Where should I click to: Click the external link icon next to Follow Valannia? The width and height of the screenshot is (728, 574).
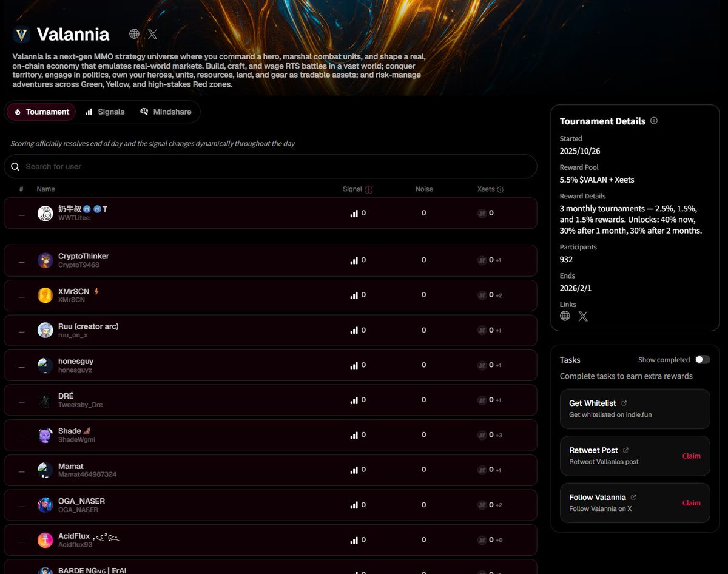(633, 497)
